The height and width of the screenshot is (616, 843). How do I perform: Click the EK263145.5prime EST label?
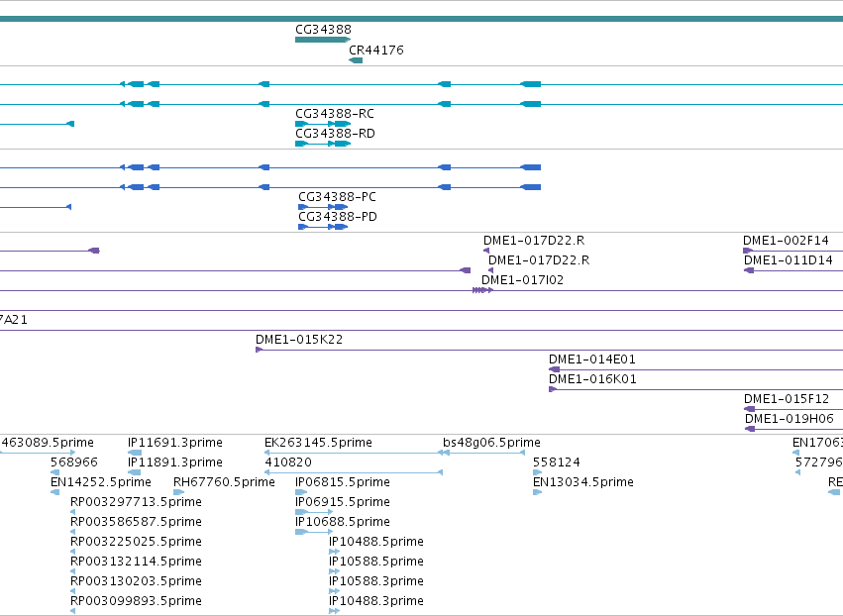[x=318, y=443]
